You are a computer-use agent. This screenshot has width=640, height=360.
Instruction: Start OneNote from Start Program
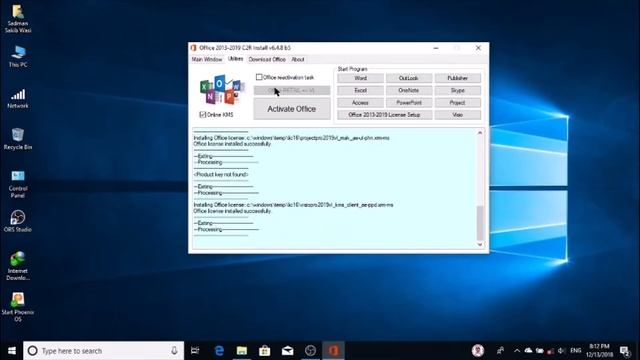[x=409, y=90]
